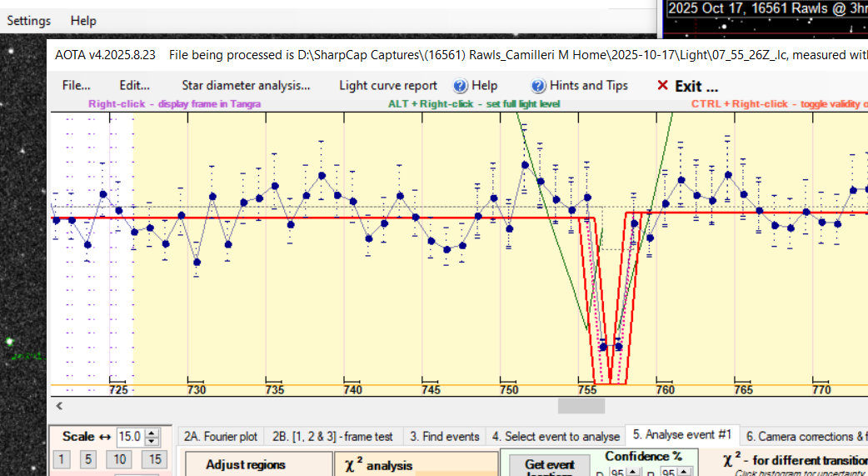
Task: Increase Scale value with up arrow
Action: pos(151,433)
